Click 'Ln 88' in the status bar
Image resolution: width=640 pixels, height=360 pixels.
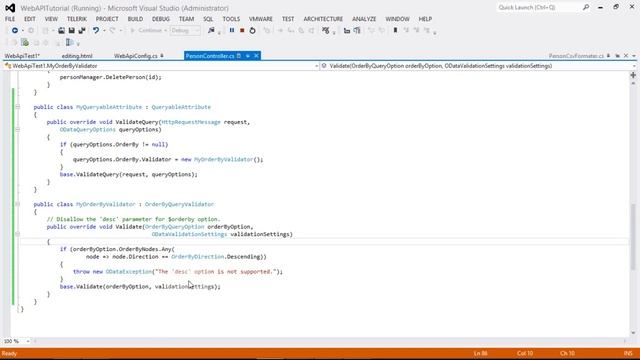point(480,353)
